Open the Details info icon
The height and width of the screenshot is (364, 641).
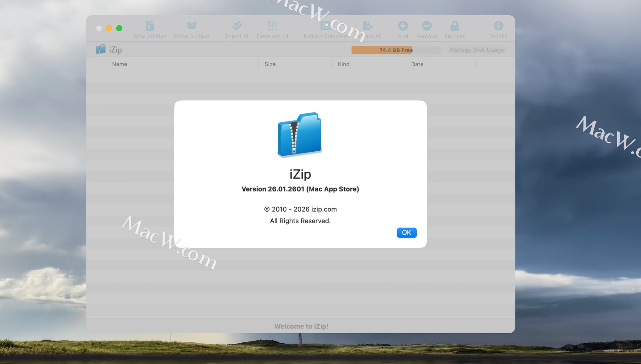click(x=498, y=26)
